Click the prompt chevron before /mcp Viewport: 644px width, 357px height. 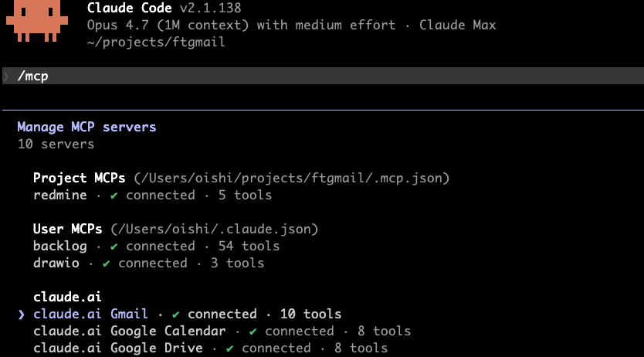(7, 76)
